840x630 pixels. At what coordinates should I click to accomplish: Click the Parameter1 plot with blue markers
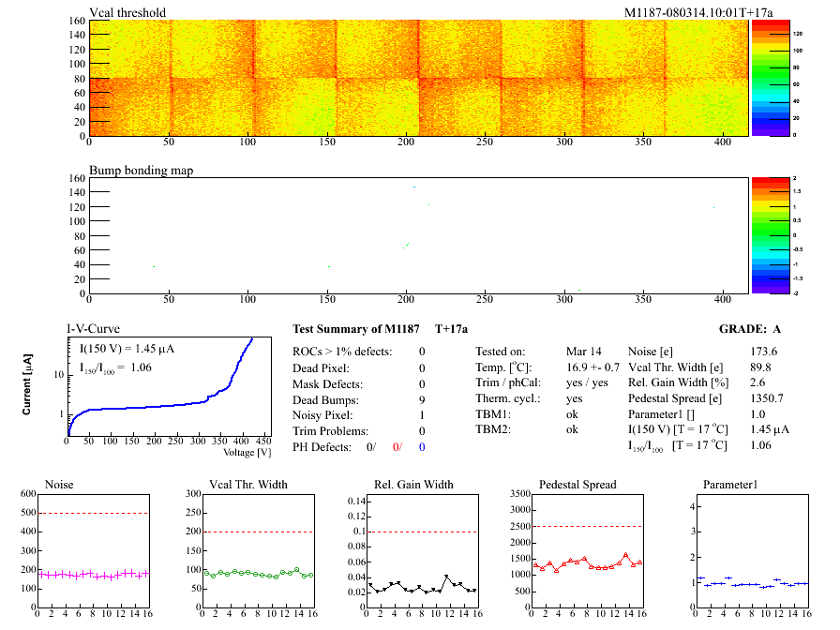pos(752,551)
